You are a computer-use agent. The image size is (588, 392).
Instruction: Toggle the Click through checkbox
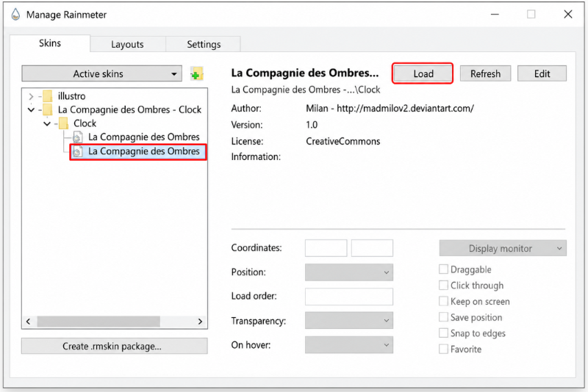pos(443,286)
